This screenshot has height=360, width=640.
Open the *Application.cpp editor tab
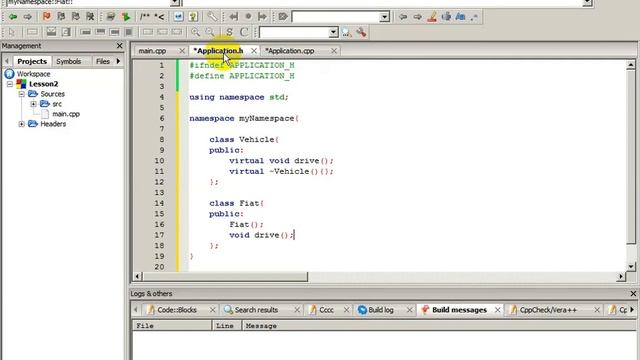(x=290, y=51)
